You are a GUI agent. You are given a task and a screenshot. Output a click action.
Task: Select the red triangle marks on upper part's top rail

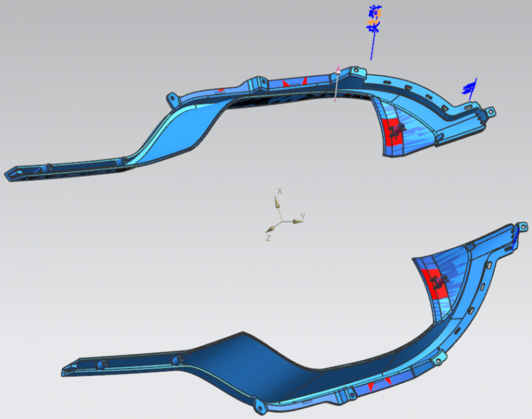tap(295, 82)
